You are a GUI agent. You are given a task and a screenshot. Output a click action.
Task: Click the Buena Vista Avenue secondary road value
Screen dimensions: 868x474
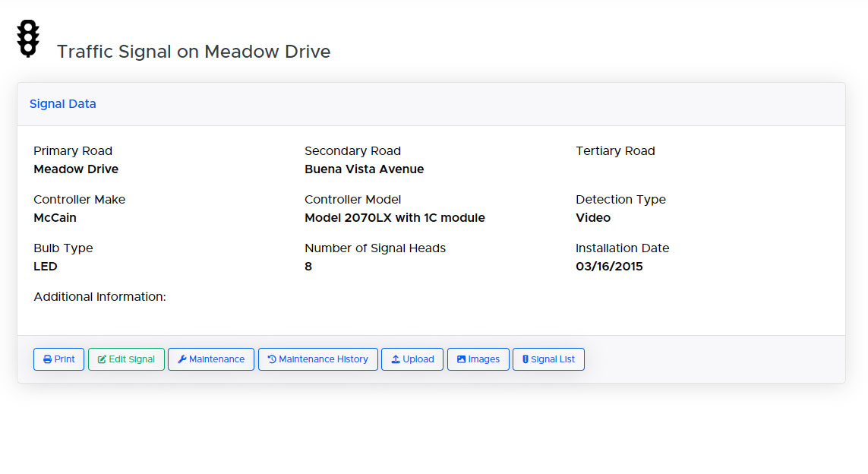coord(364,169)
